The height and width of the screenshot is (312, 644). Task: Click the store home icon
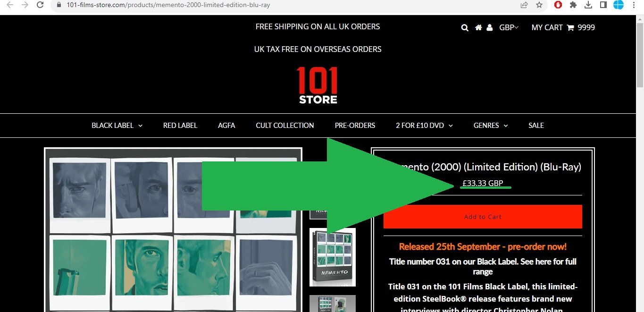pos(478,27)
